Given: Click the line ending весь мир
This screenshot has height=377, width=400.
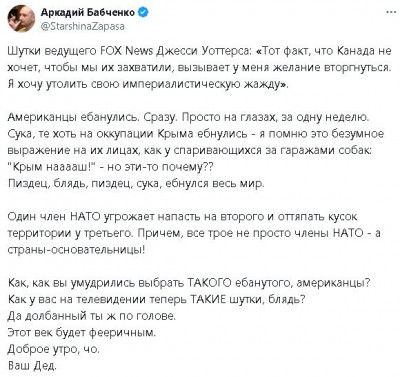Looking at the screenshot, I should [136, 184].
